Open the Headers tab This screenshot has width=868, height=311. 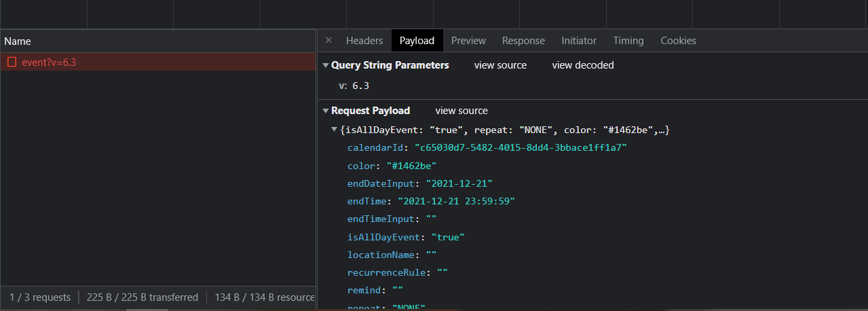[x=364, y=41]
